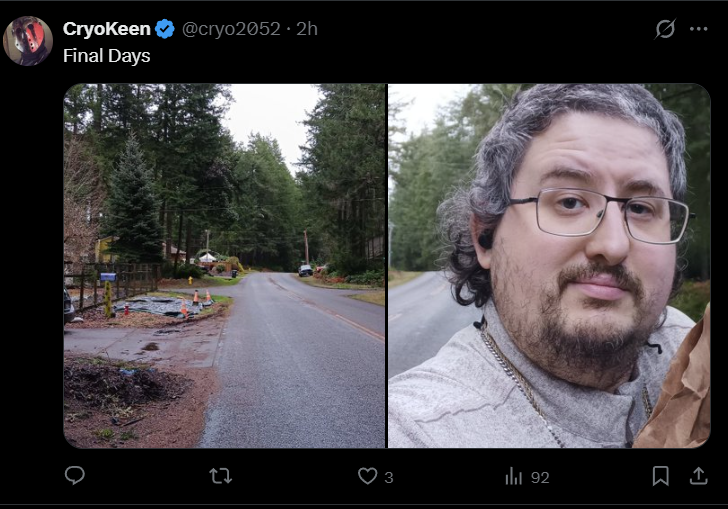Click the like count number 3
The image size is (728, 509).
389,477
